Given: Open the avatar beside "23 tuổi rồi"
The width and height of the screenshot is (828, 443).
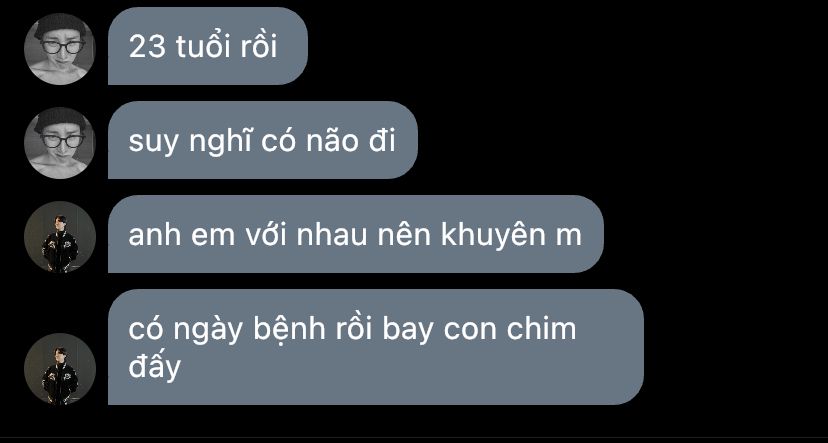Looking at the screenshot, I should click(x=60, y=49).
